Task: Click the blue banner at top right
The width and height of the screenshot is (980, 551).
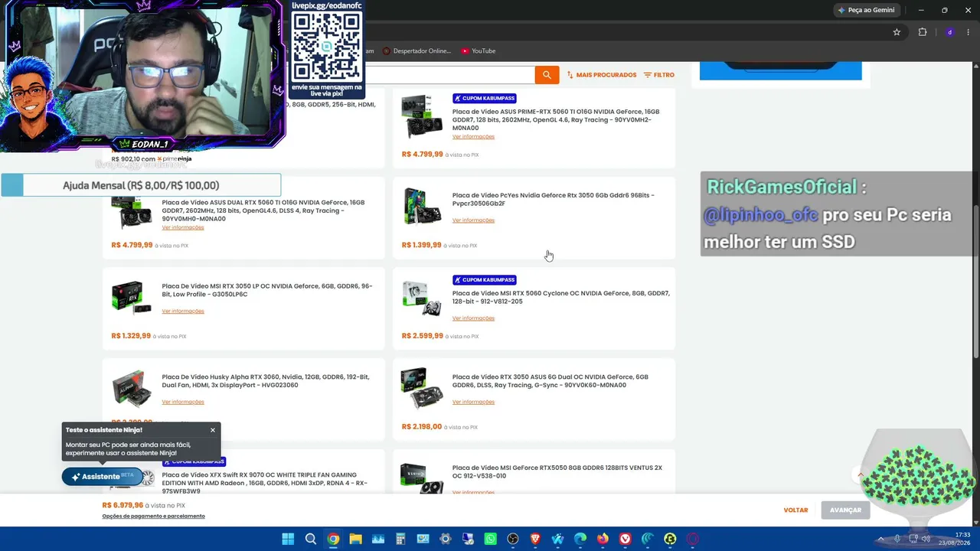Action: pos(781,71)
